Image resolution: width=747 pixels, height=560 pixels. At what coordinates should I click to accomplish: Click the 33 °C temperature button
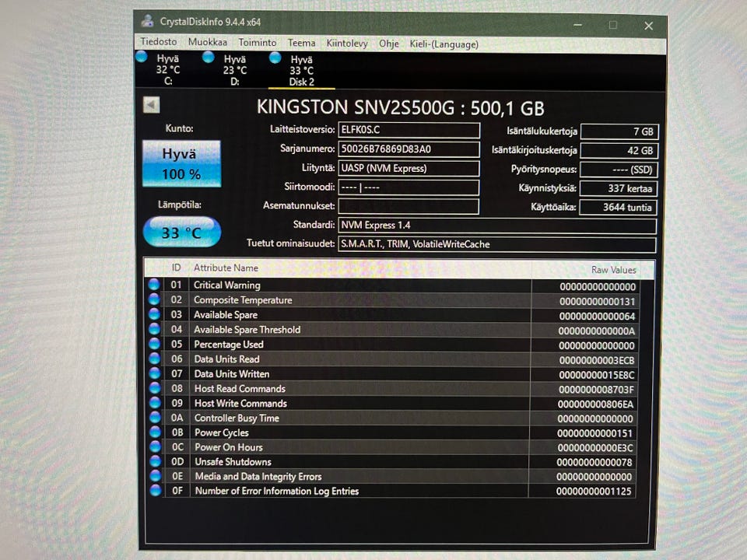[181, 232]
